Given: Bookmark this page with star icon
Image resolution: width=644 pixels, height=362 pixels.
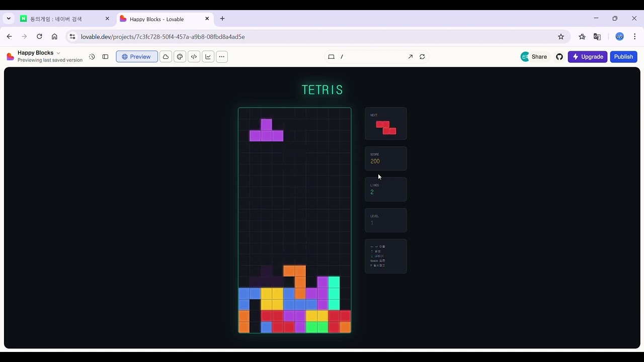Looking at the screenshot, I should pyautogui.click(x=561, y=37).
